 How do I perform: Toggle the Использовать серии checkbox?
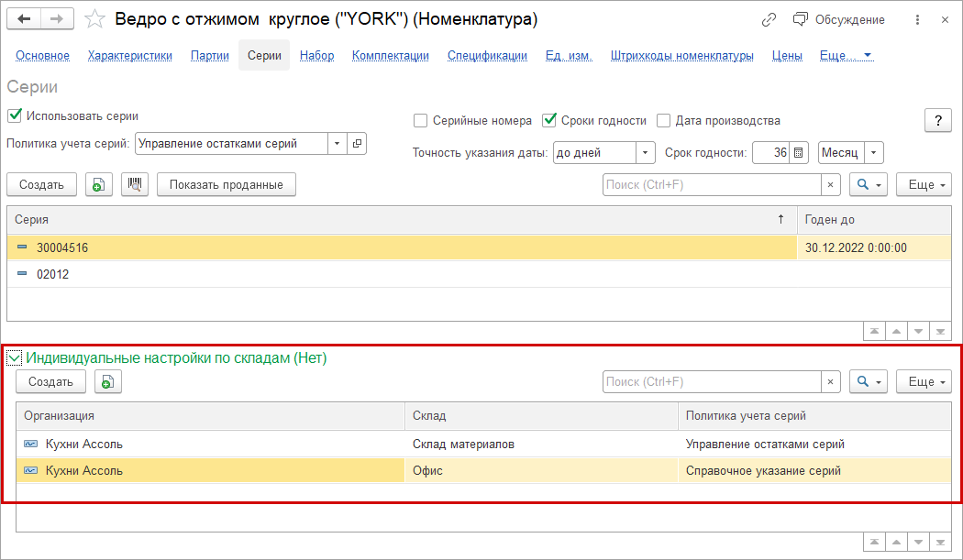[x=15, y=116]
